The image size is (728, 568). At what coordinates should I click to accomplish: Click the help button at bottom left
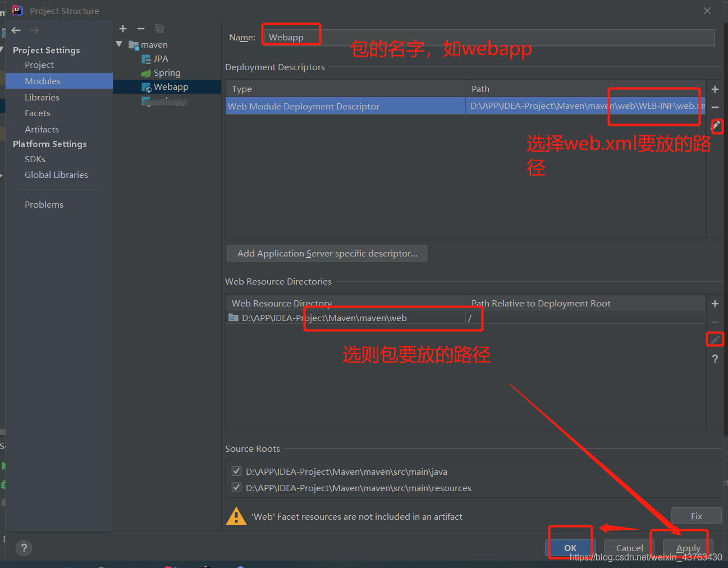pos(24,548)
